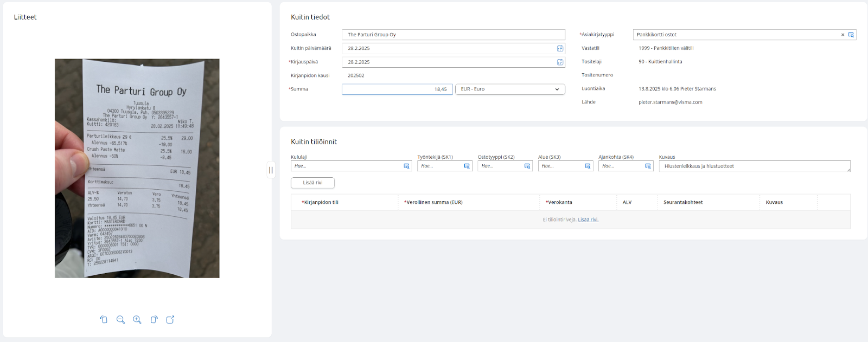868x342 pixels.
Task: Open the receipt attachment in new window
Action: (170, 320)
